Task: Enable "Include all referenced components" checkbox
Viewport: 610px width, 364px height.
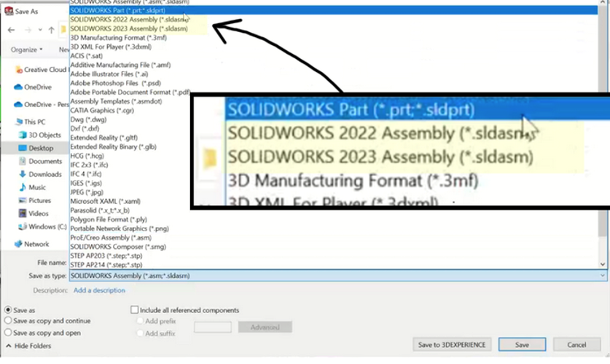Action: [134, 310]
